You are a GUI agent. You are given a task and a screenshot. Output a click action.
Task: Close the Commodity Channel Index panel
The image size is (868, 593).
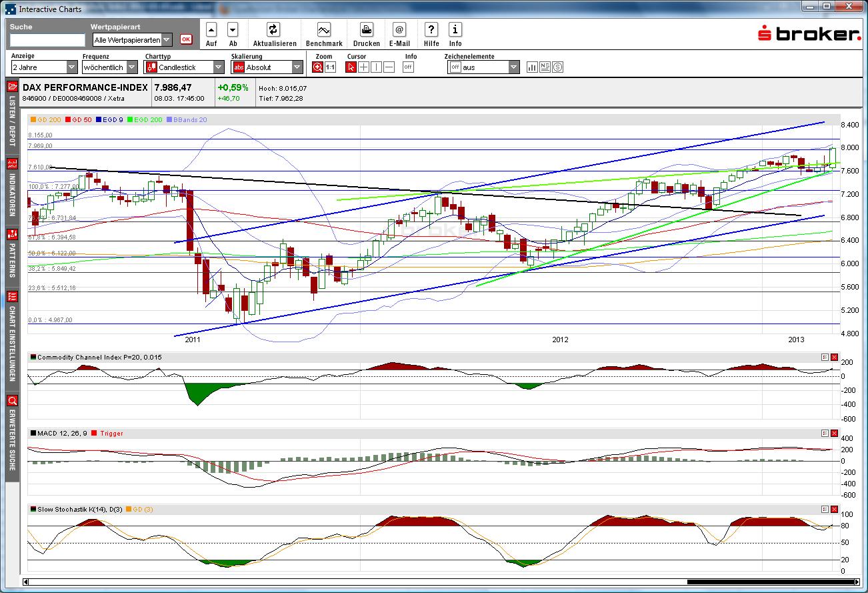tap(834, 358)
